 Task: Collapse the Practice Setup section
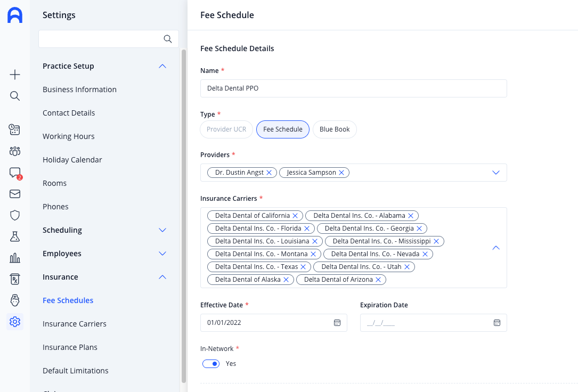coord(162,67)
